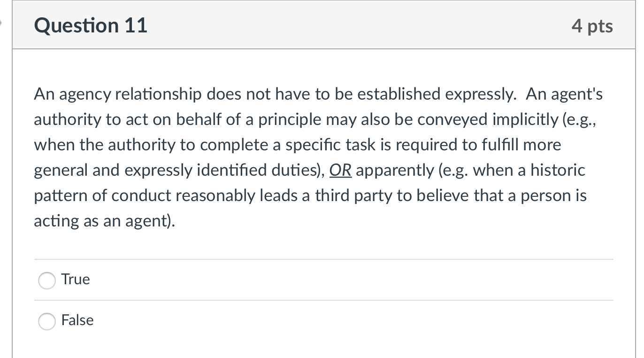Click the Question 11 heading
Viewport: 644px width, 358px height.
(x=90, y=25)
